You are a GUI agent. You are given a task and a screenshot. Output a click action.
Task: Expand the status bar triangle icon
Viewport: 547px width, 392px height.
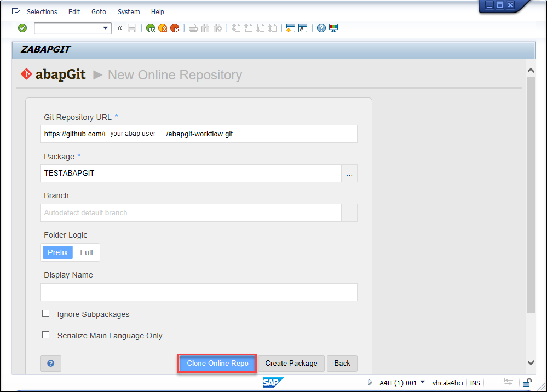(370, 383)
